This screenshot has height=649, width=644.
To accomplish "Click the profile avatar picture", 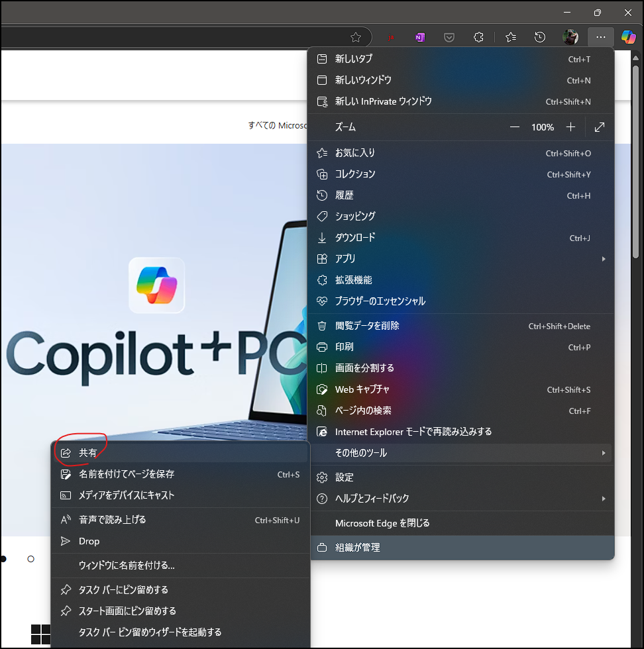I will pos(570,37).
